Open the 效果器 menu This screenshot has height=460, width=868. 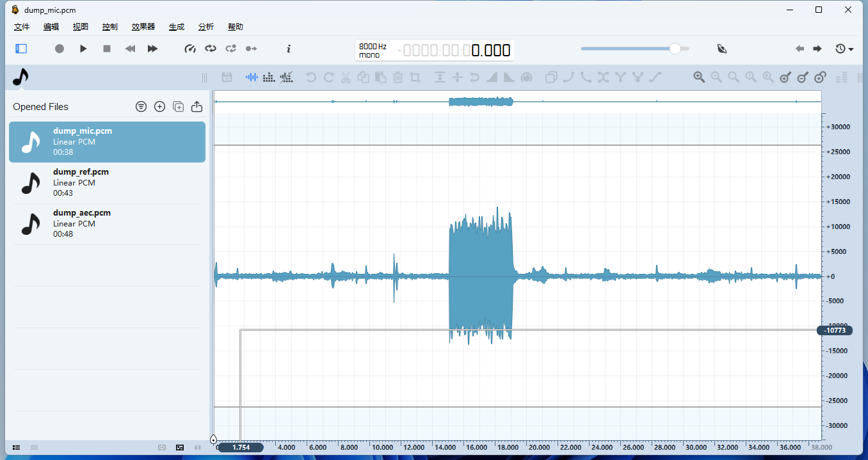click(x=143, y=27)
